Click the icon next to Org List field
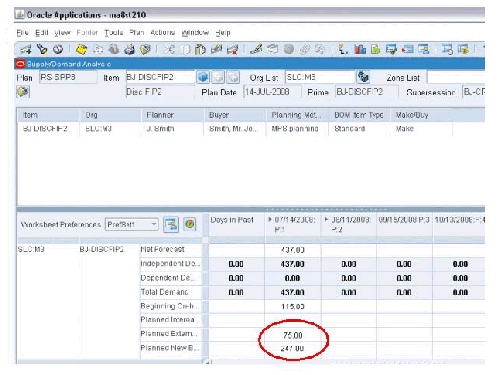The image size is (500, 375). point(363,77)
